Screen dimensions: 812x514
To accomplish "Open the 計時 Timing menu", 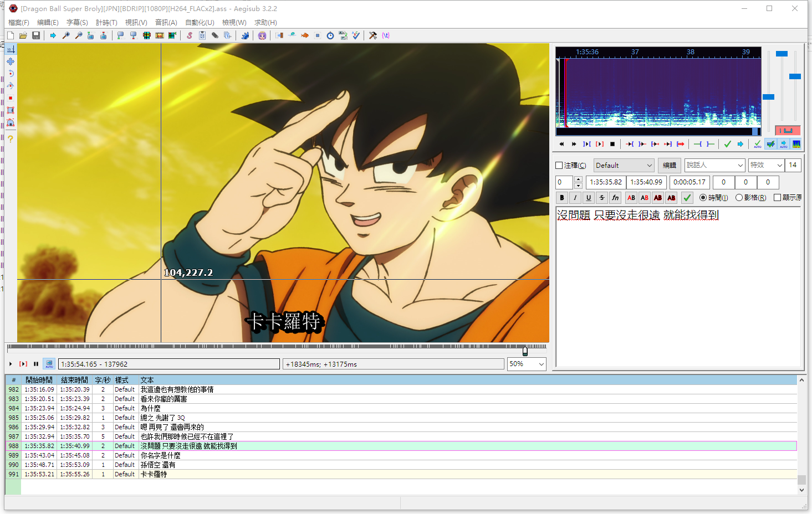I will (x=106, y=23).
